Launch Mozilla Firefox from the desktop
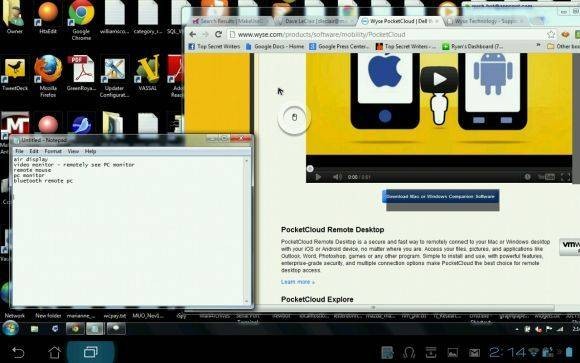This screenshot has width=580, height=363. click(48, 76)
